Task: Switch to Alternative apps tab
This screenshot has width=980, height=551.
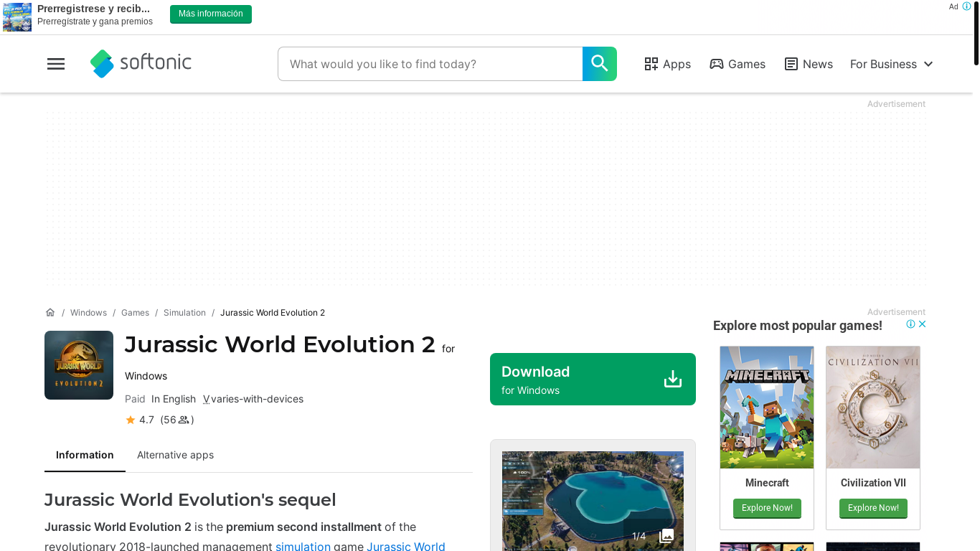Action: [175, 455]
